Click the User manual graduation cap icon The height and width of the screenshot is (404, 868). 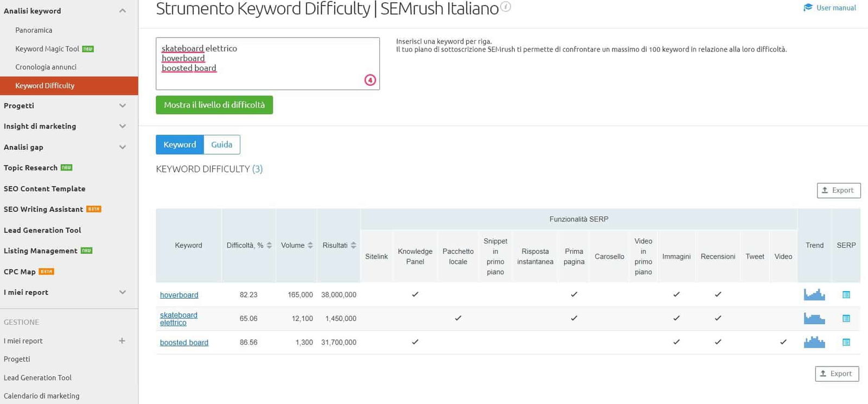pyautogui.click(x=808, y=8)
